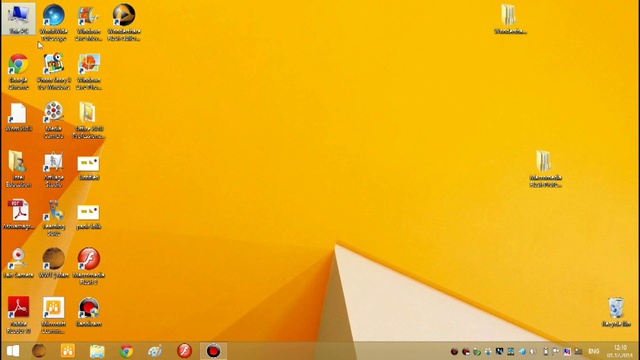Select the Office 2013 Professional folder
The image size is (640, 360).
(89, 120)
